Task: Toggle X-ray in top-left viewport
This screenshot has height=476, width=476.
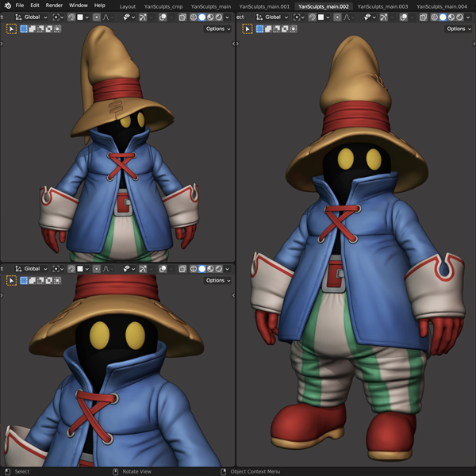Action: tap(182, 17)
